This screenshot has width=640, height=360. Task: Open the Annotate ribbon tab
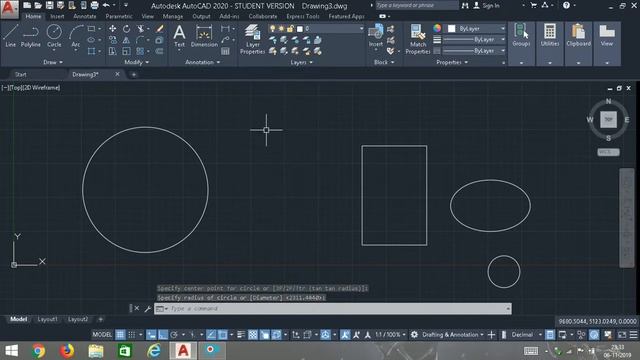coord(84,16)
